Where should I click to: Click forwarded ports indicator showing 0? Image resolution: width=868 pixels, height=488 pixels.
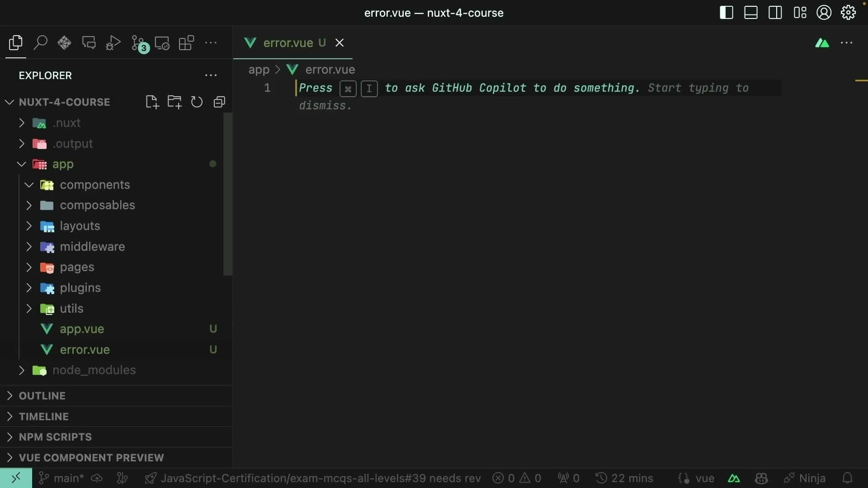[569, 478]
